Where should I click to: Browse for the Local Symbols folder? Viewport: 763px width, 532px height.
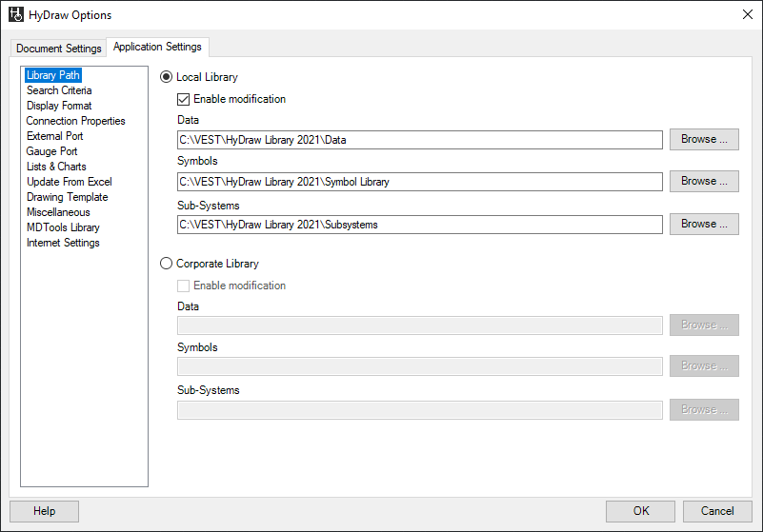click(703, 181)
